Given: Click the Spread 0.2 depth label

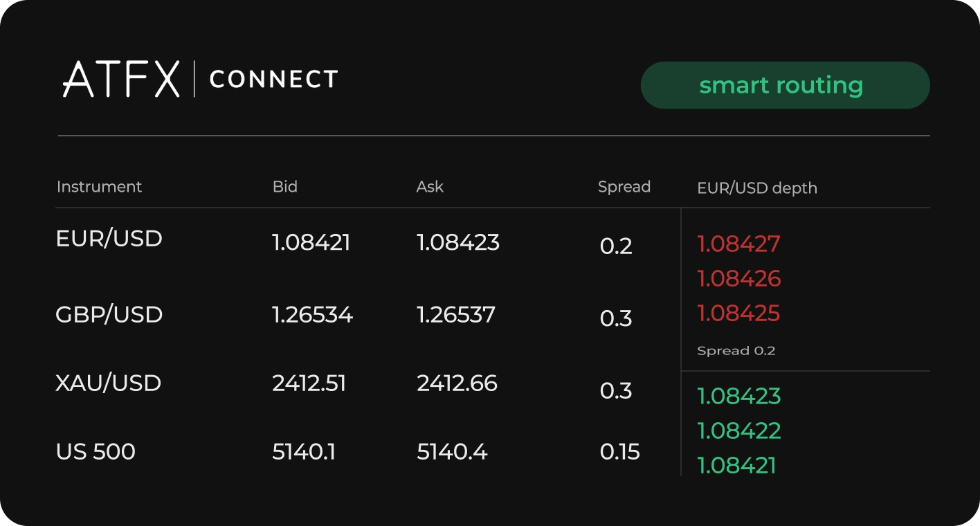Looking at the screenshot, I should coord(736,351).
